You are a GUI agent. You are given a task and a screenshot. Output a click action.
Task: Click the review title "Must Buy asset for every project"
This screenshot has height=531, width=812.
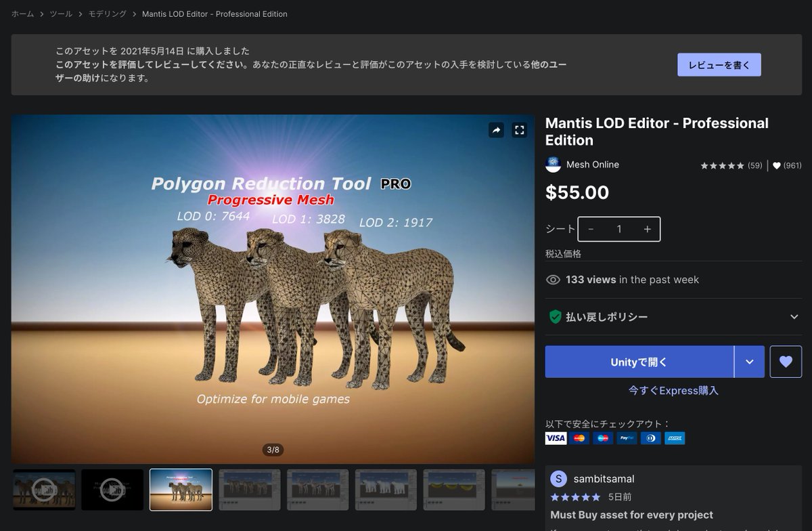click(x=632, y=515)
